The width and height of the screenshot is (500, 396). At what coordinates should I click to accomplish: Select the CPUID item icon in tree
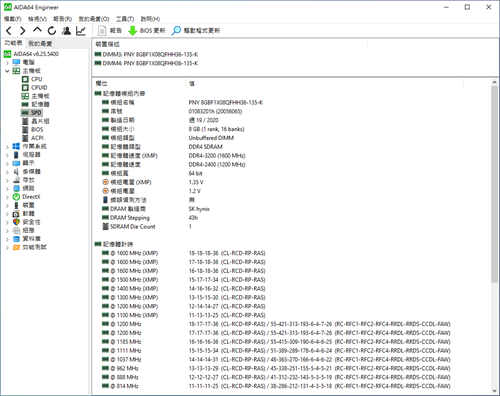coord(25,88)
